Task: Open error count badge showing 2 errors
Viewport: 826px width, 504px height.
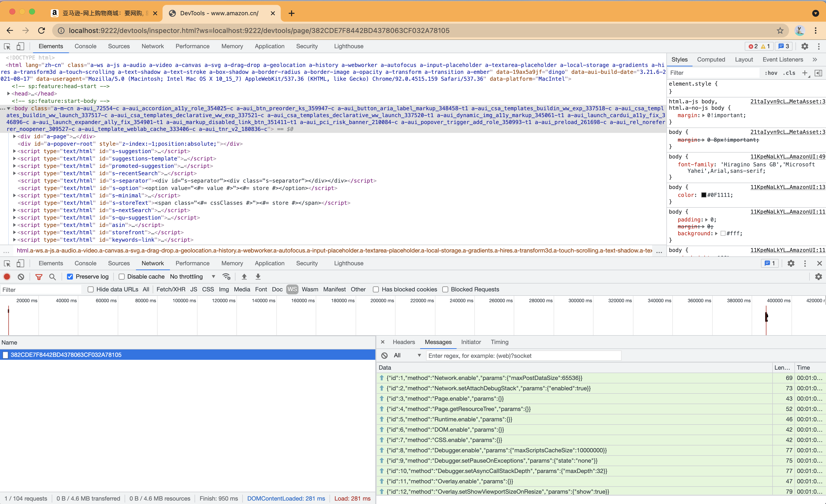Action: pyautogui.click(x=753, y=46)
